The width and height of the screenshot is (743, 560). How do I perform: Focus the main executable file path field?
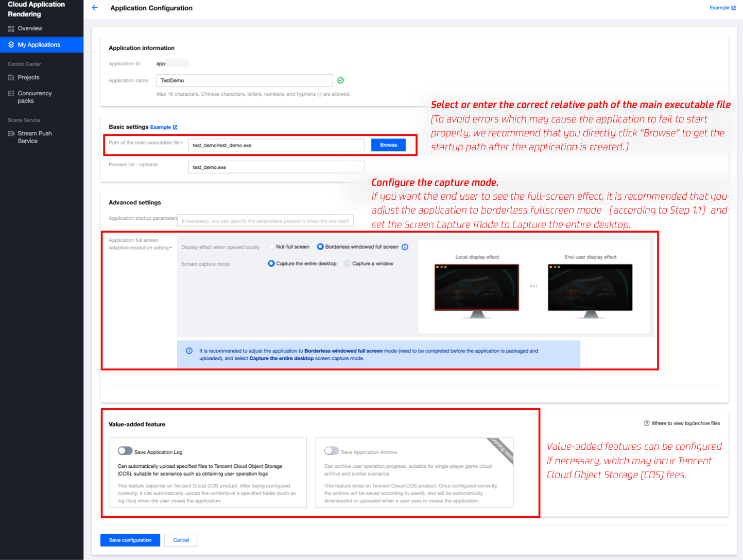coord(277,145)
